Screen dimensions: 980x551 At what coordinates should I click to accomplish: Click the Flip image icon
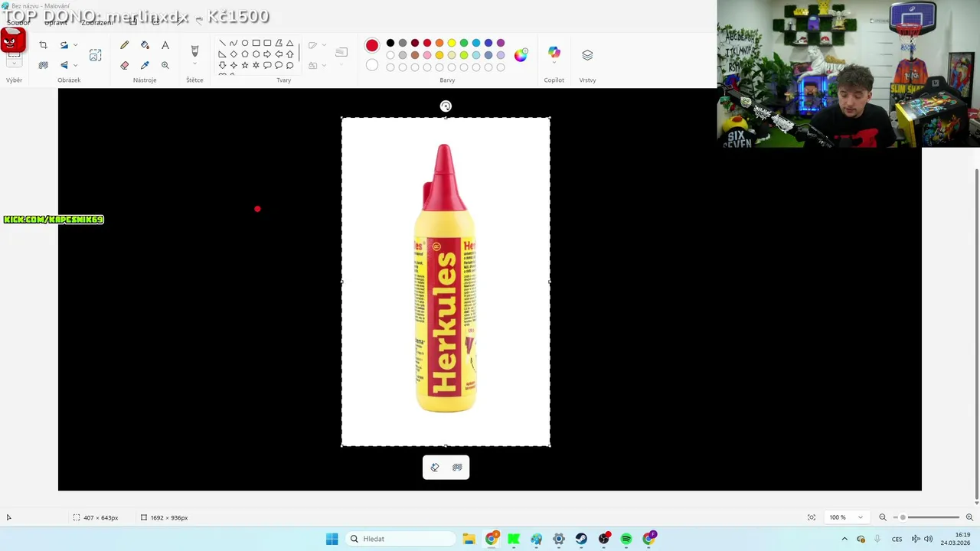coord(64,65)
